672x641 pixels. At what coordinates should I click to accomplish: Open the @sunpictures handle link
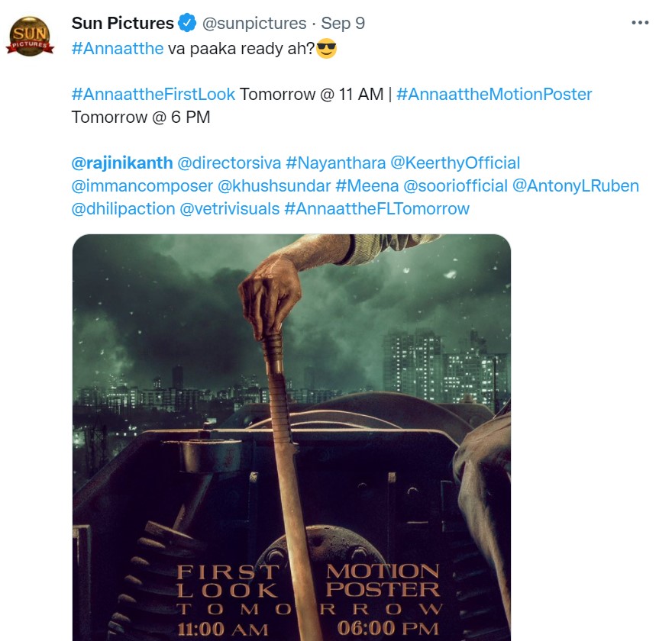click(x=254, y=23)
